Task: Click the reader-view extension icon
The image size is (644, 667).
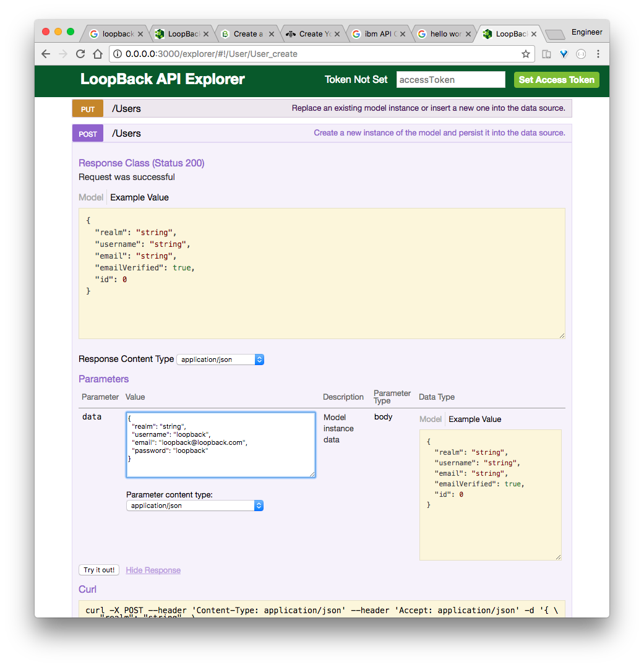Action: (547, 54)
